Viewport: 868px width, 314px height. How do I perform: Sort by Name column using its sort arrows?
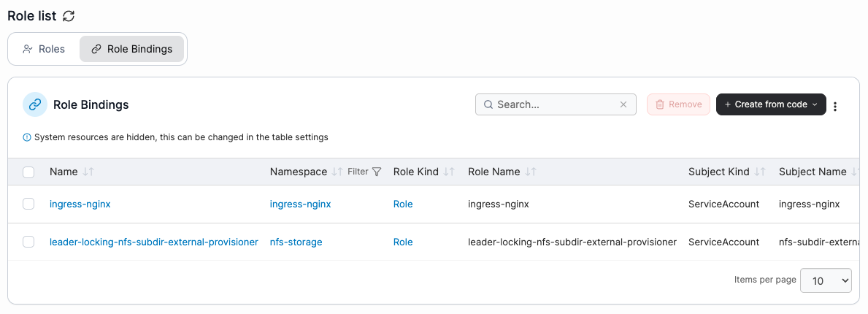88,172
